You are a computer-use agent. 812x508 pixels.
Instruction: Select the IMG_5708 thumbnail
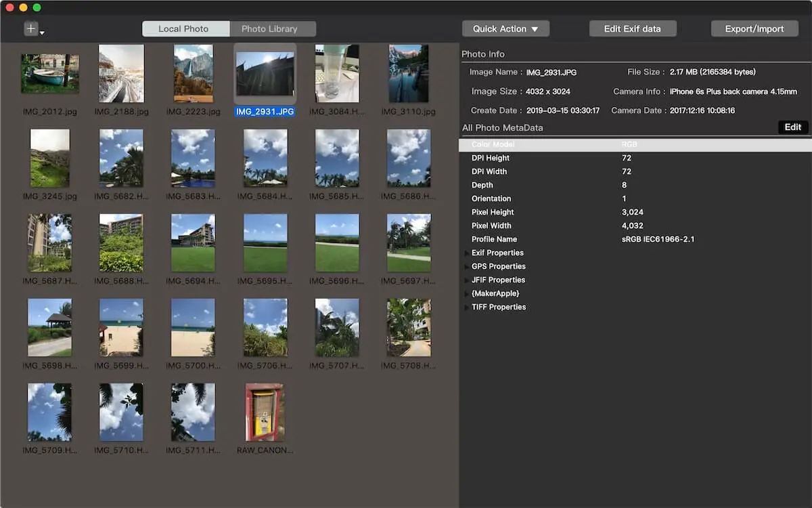pos(409,328)
